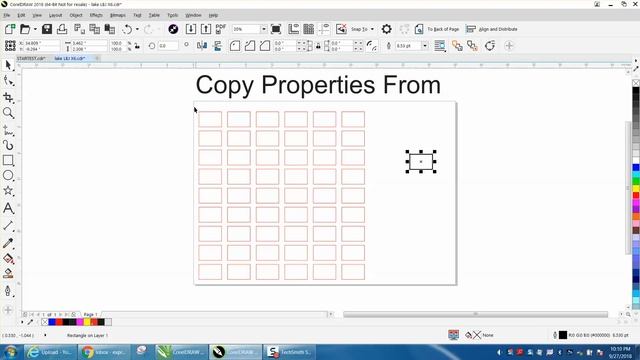Select the Outline Pen tool
This screenshot has width=640, height=360.
pyautogui.click(x=8, y=291)
